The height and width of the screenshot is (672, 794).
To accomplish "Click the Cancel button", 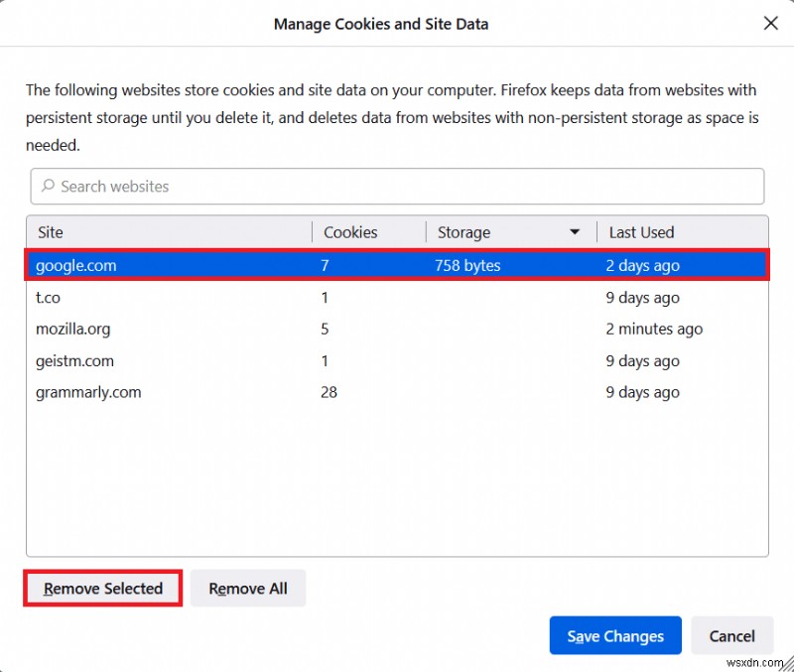I will [732, 635].
